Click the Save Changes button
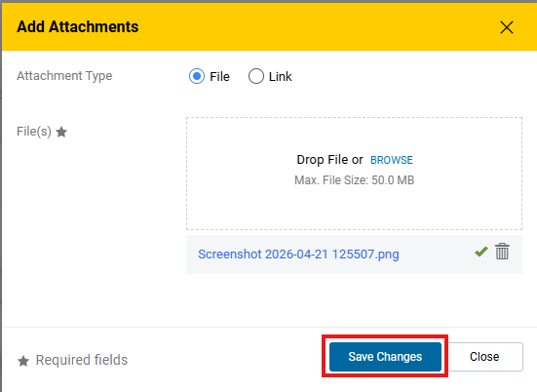The width and height of the screenshot is (537, 392). pos(385,357)
